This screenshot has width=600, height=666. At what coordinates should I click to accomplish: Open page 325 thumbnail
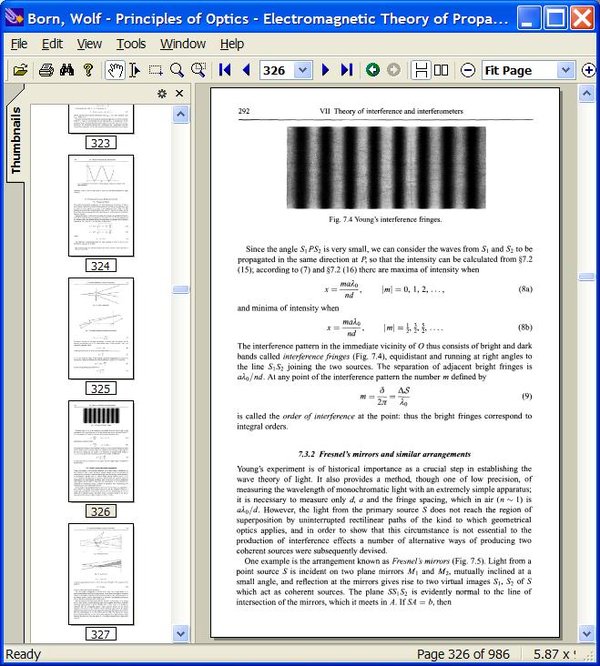(x=101, y=328)
